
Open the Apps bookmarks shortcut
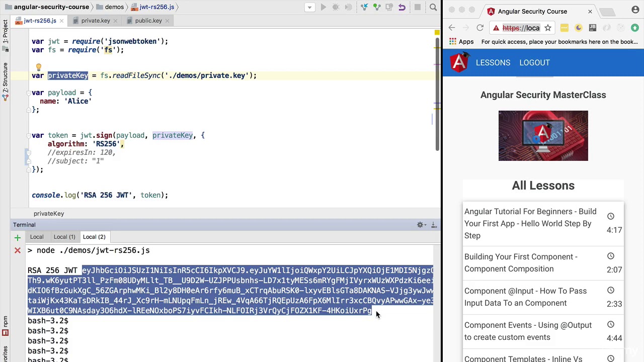click(x=461, y=42)
